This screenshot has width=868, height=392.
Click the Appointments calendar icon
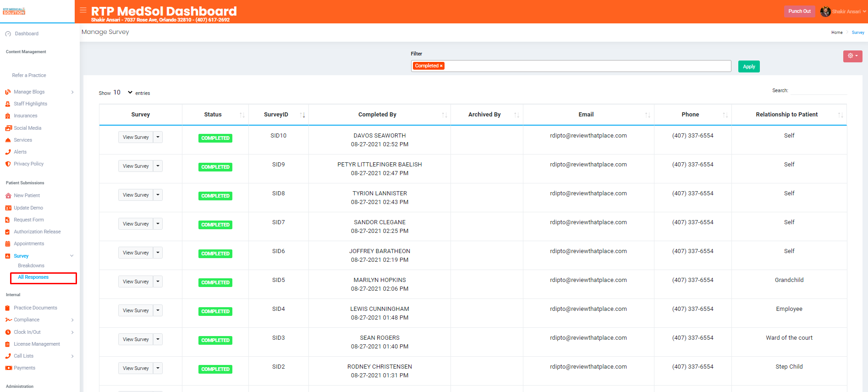click(8, 244)
